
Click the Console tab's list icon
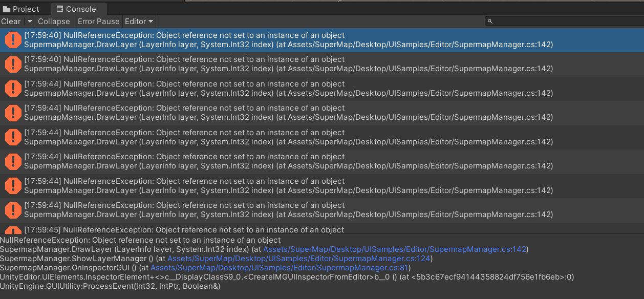click(60, 9)
